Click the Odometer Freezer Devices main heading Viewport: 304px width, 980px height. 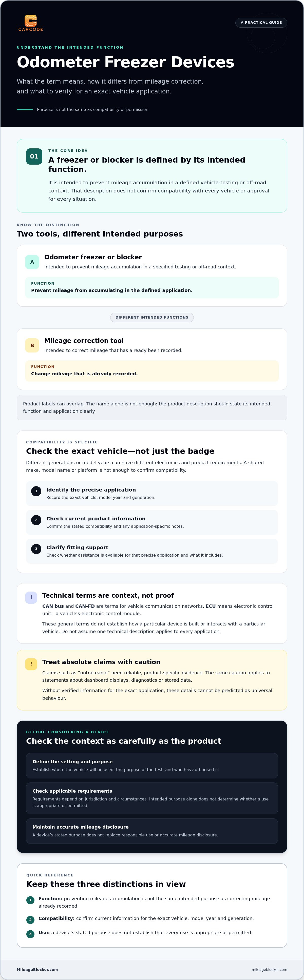pyautogui.click(x=126, y=62)
